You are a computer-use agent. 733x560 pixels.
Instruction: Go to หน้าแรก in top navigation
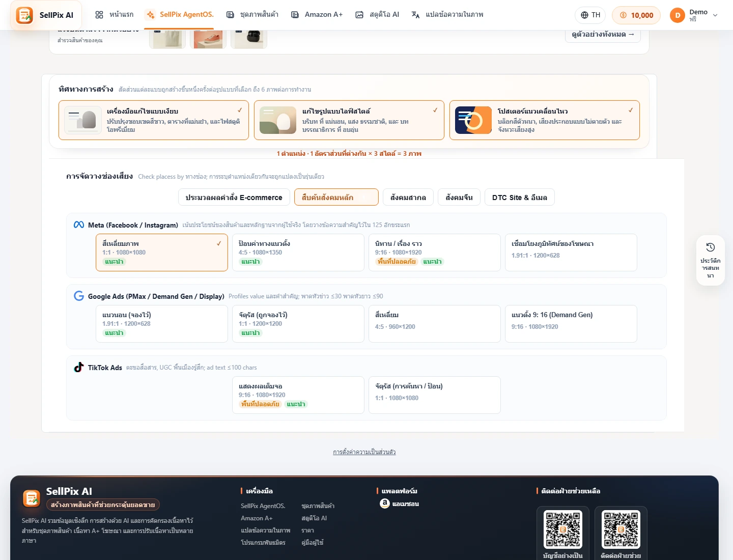[115, 15]
